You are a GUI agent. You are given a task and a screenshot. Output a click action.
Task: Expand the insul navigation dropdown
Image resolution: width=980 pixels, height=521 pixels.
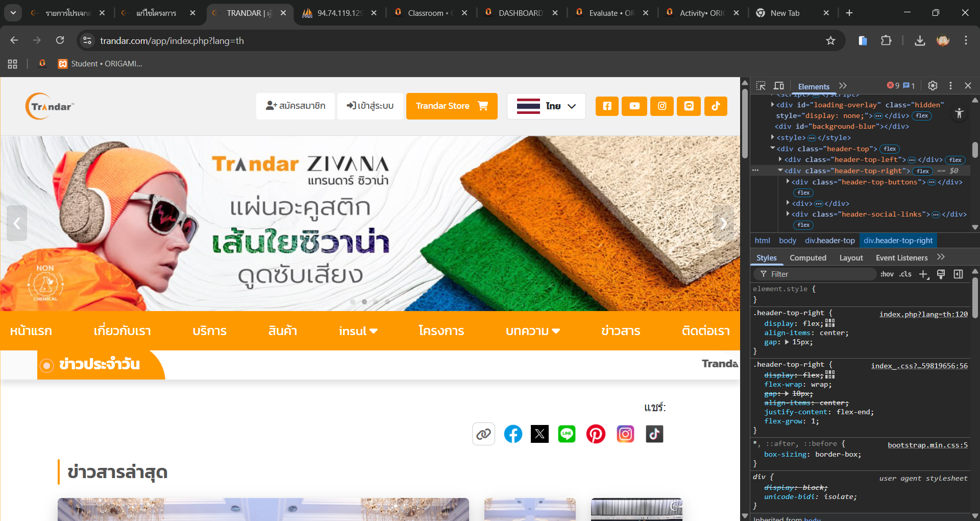358,331
